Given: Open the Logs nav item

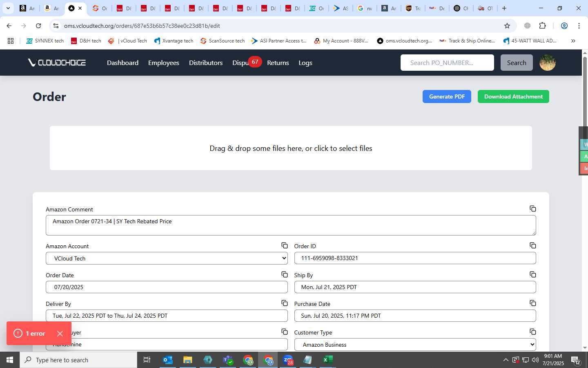Looking at the screenshot, I should coord(305,63).
